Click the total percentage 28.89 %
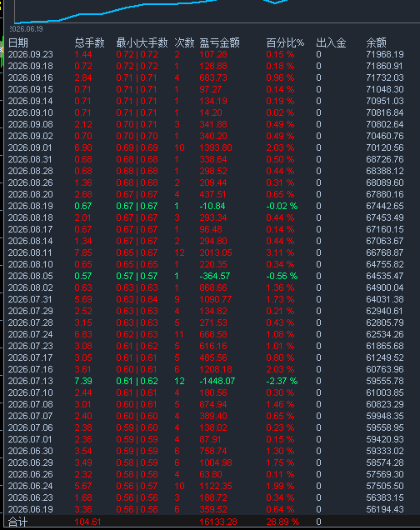This screenshot has height=530, width=420. (282, 522)
